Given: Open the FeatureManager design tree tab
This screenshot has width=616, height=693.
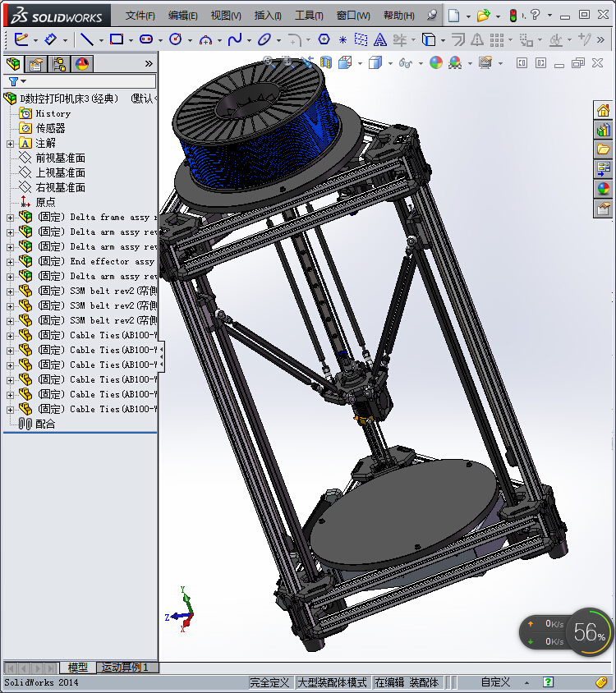Looking at the screenshot, I should click(x=14, y=64).
